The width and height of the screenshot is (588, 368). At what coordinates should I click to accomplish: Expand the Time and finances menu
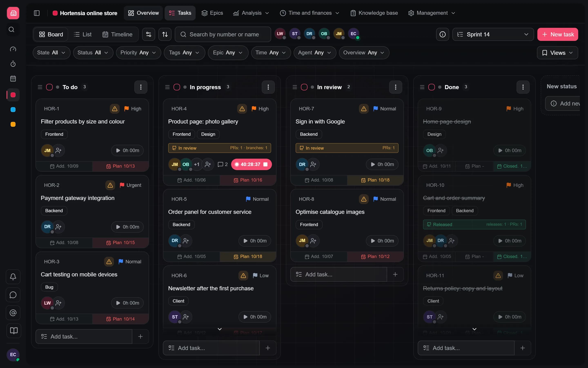tap(309, 13)
